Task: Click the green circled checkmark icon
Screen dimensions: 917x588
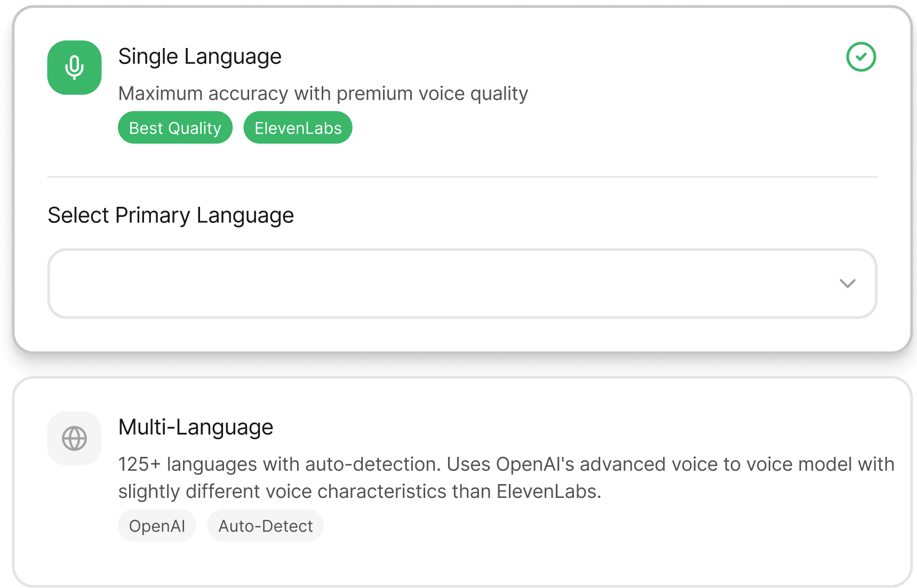Action: pos(860,57)
